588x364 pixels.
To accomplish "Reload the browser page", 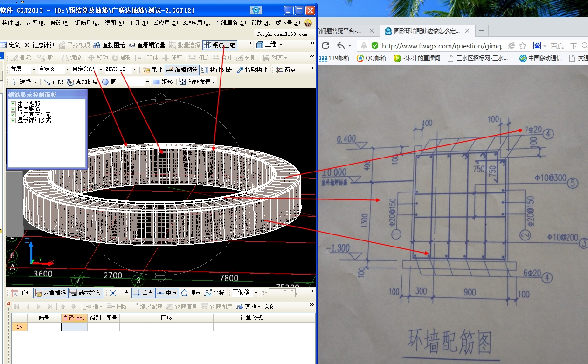I will click(x=325, y=46).
